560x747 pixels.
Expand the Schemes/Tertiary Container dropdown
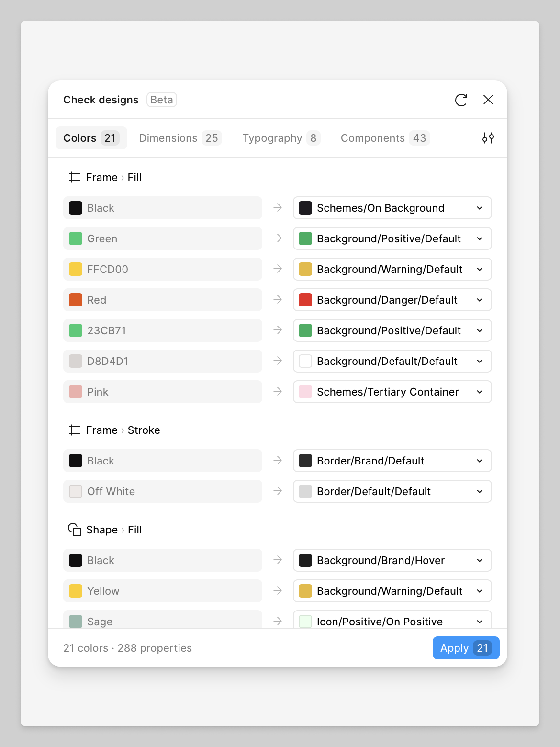click(479, 392)
